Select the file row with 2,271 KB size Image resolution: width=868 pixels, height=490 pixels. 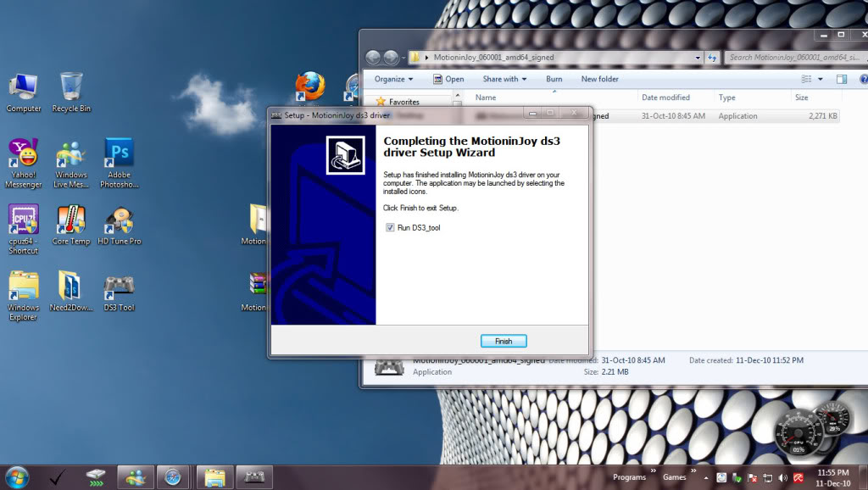(x=715, y=116)
